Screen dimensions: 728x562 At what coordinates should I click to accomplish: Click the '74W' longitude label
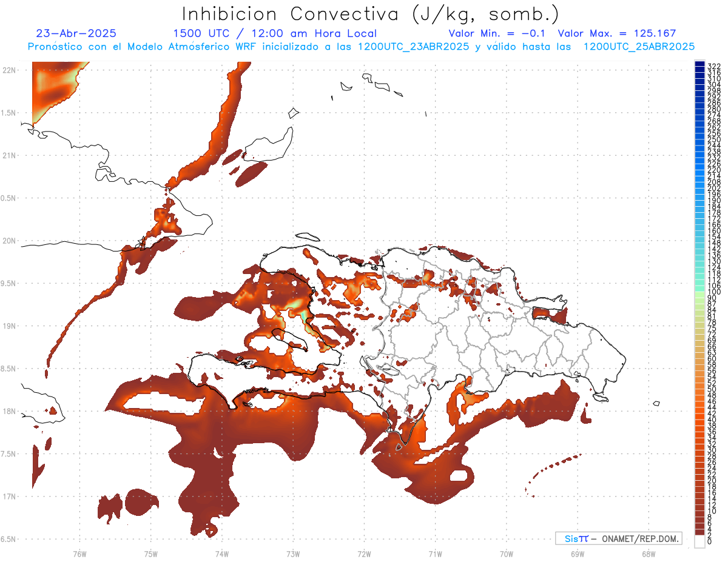[x=221, y=554]
